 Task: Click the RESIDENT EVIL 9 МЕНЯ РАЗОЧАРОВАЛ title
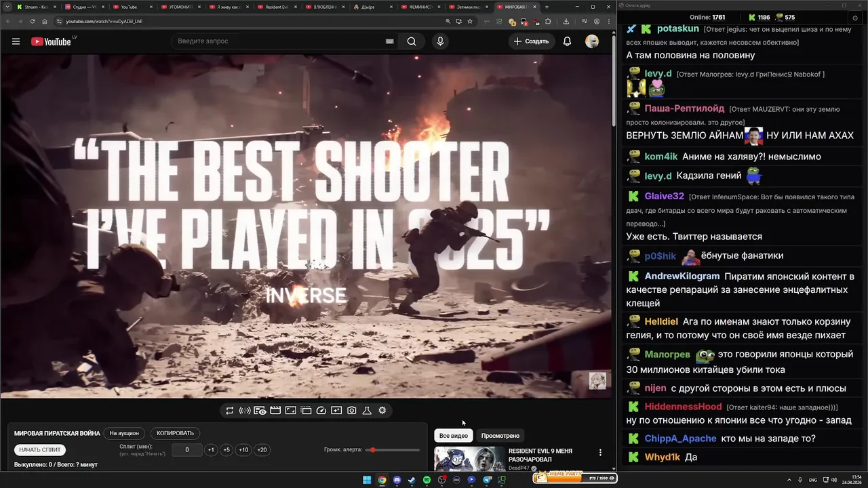click(540, 455)
